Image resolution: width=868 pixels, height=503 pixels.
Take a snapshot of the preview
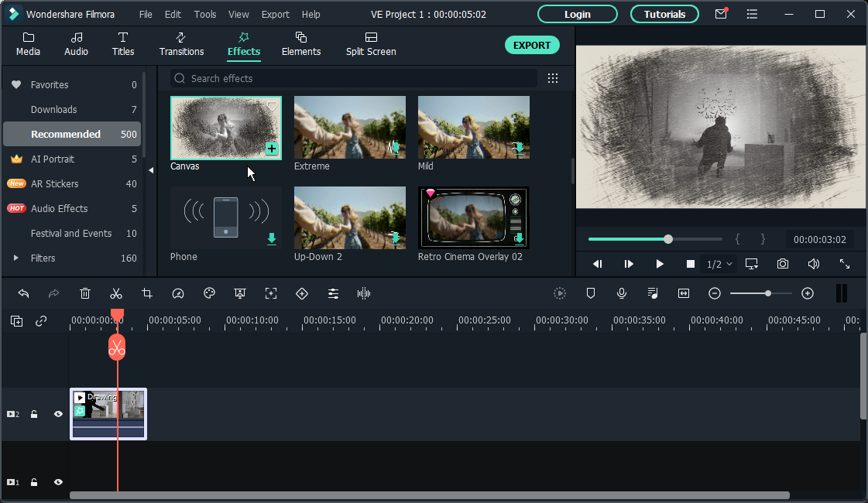(x=782, y=264)
